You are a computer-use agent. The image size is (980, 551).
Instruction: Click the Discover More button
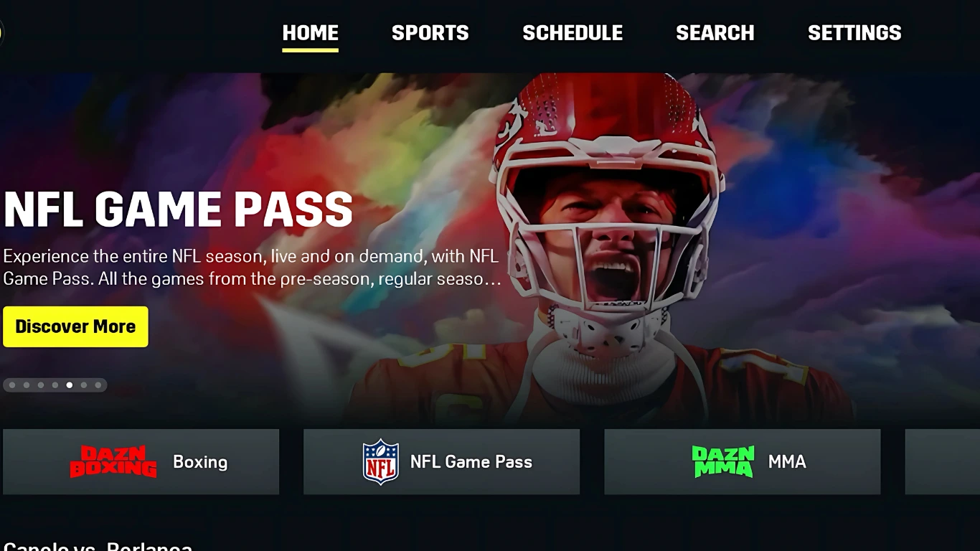[75, 326]
